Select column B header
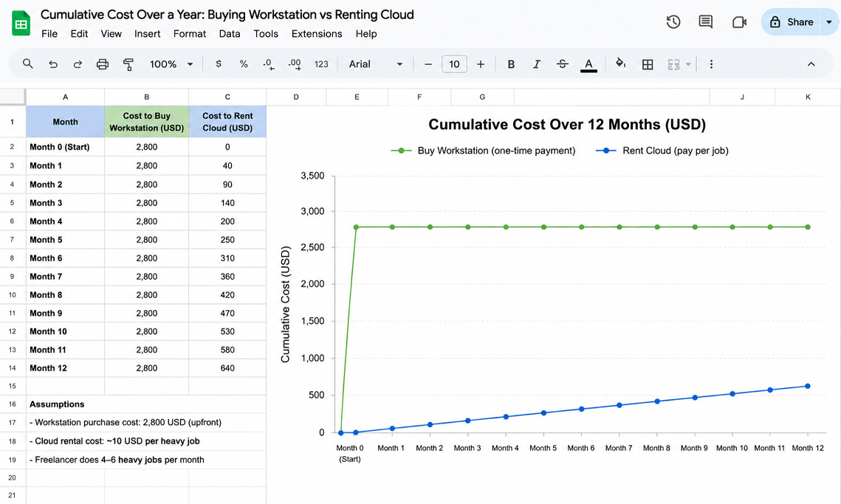The height and width of the screenshot is (504, 841). click(146, 97)
